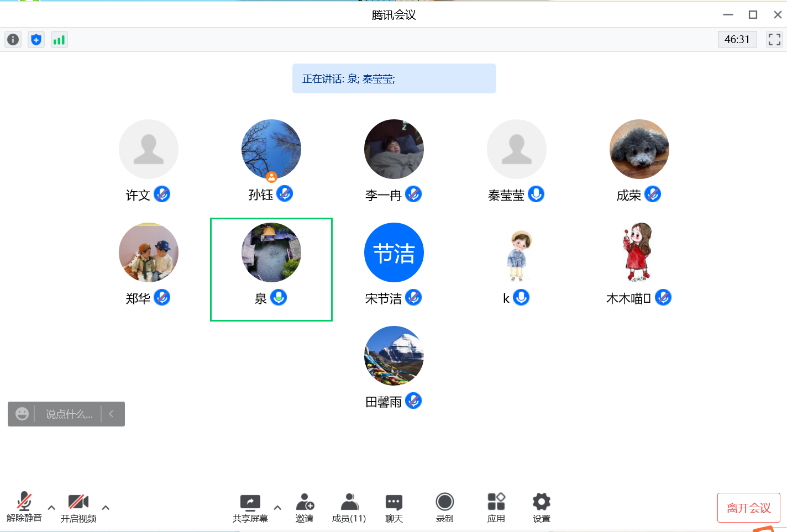The width and height of the screenshot is (787, 532).
Task: Click 宋节洁's muted microphone icon
Action: pyautogui.click(x=413, y=297)
